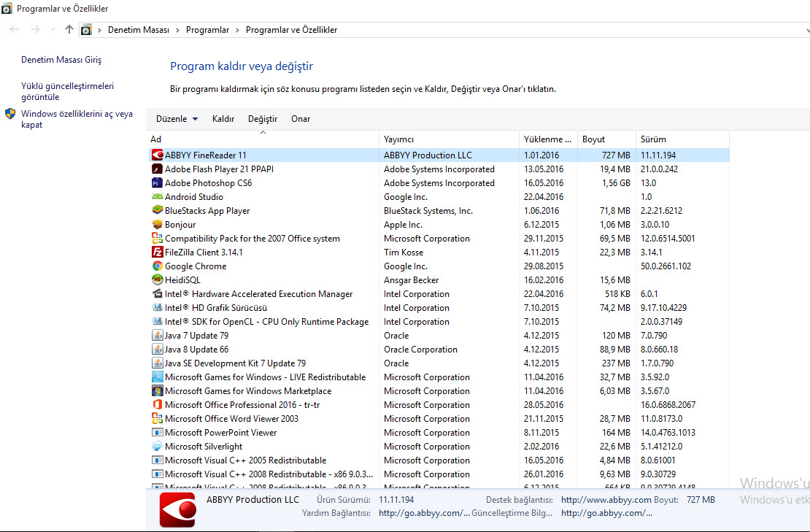
Task: Expand chevron after Programlar breadcrumb
Action: pos(238,30)
